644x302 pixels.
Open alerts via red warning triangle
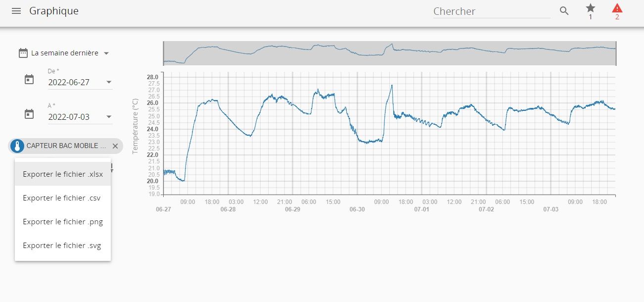[617, 8]
